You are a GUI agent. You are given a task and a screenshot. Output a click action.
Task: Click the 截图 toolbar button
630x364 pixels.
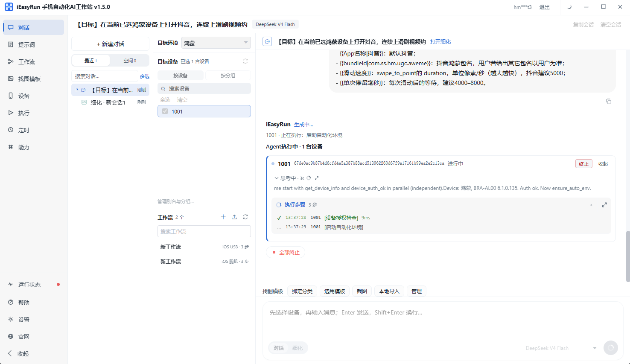pos(362,291)
